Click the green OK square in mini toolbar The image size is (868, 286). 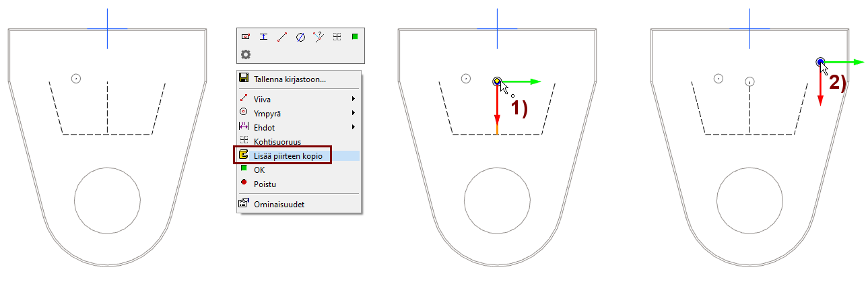coord(355,36)
